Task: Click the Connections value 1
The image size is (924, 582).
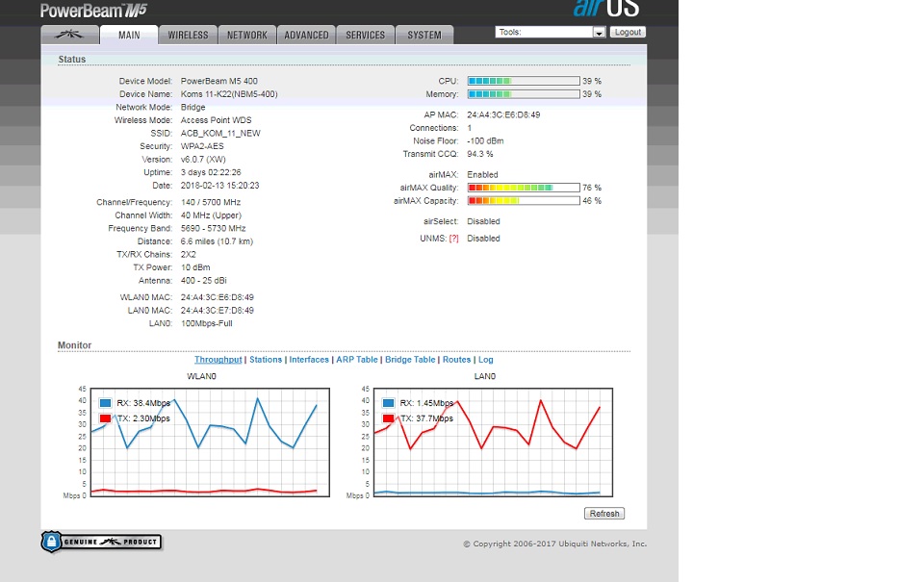Action: coord(469,128)
